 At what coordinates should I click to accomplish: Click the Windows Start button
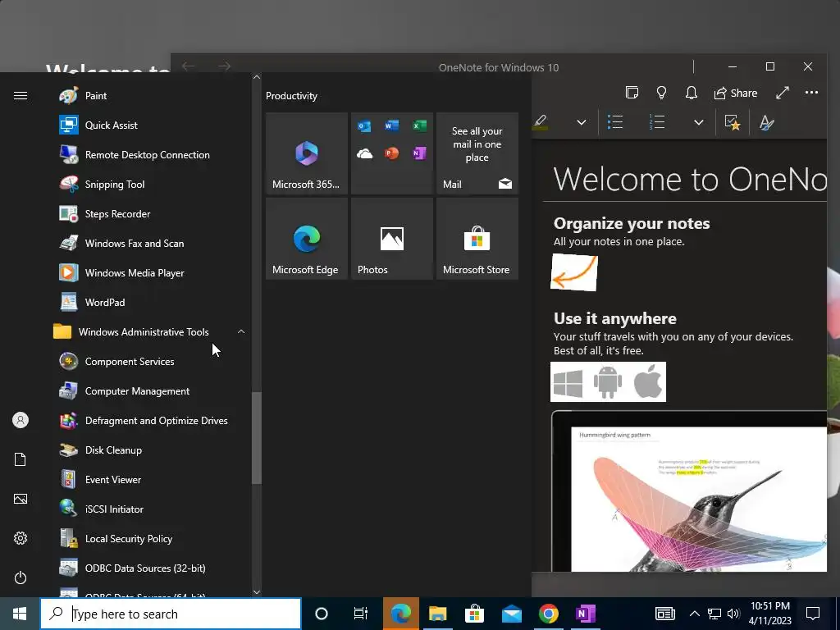20,614
